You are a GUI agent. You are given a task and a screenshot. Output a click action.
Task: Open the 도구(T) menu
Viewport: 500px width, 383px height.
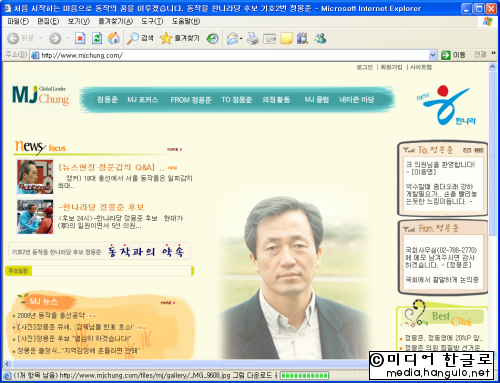tap(152, 22)
